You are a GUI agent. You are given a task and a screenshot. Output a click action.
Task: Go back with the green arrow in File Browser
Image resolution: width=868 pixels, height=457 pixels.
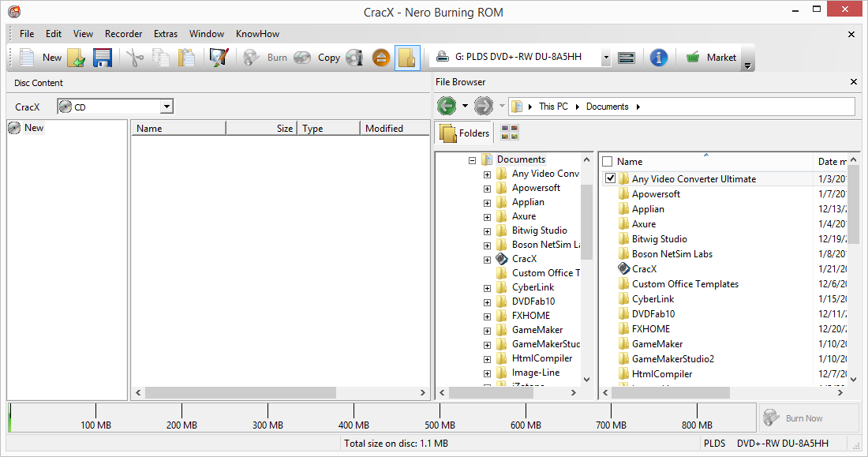pyautogui.click(x=447, y=106)
